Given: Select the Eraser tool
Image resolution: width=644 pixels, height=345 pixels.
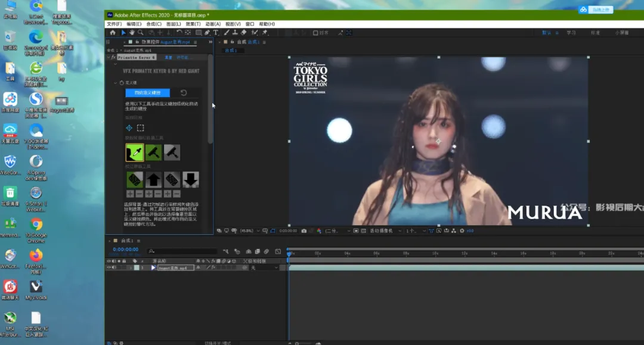Looking at the screenshot, I should click(243, 32).
